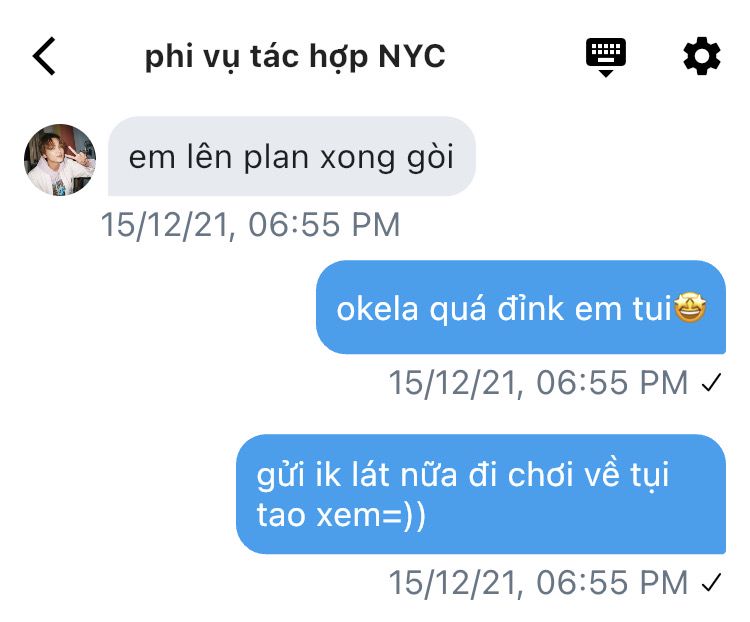Click the chat title "phi vụ tác hợp NYC"

[295, 56]
